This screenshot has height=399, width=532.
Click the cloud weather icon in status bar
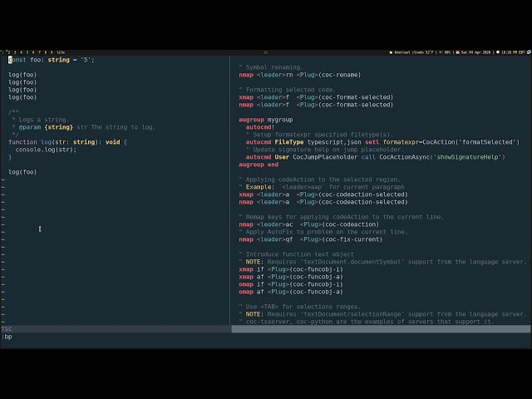(x=391, y=52)
